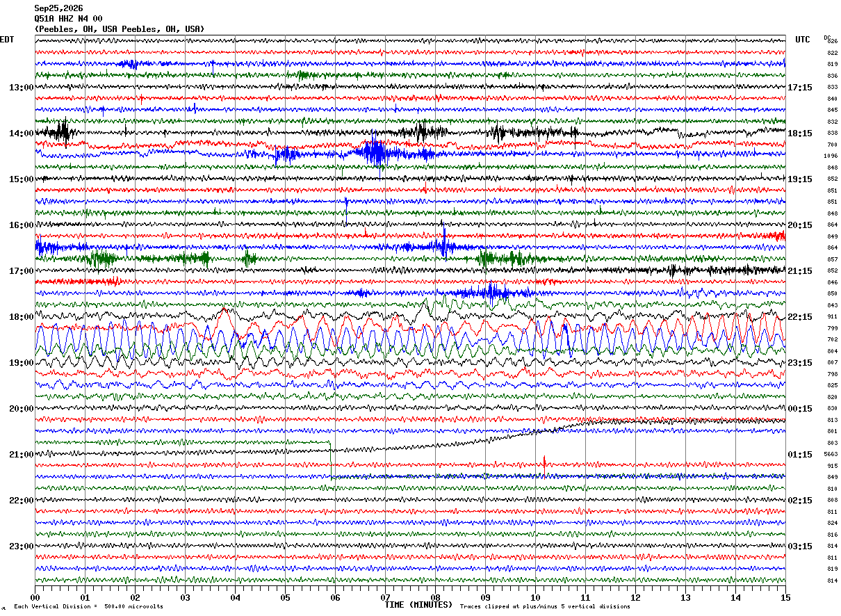Click the vertical division microvolts note

(x=88, y=606)
